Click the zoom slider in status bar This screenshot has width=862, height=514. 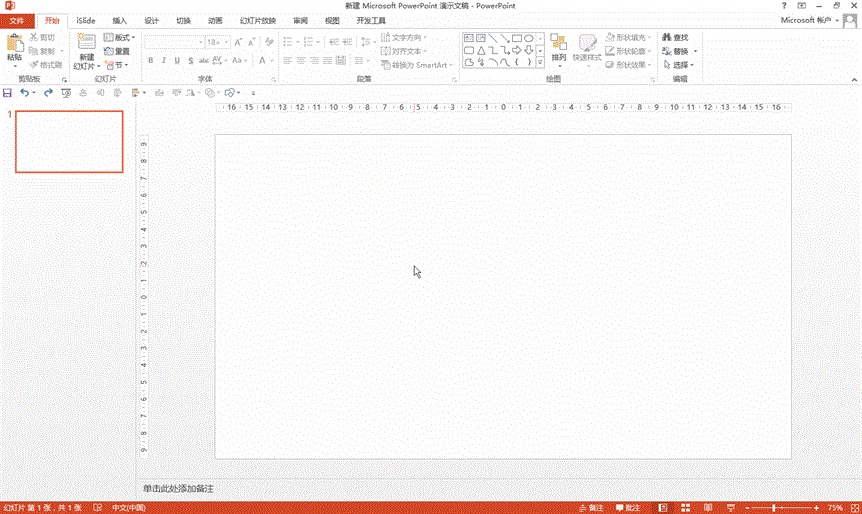(x=773, y=508)
